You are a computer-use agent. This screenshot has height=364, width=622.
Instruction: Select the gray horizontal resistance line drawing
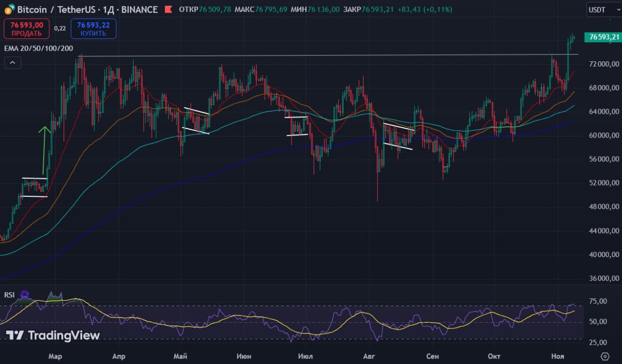(328, 55)
